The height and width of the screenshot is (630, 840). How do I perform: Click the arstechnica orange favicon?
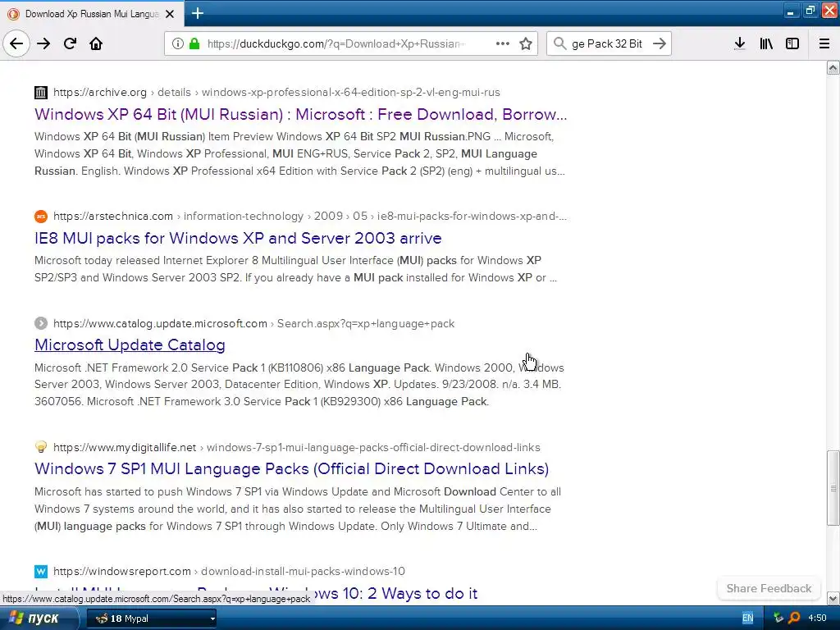(41, 217)
